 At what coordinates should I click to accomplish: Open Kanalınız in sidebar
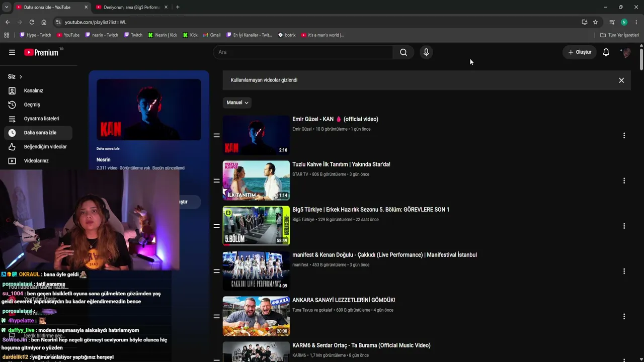pyautogui.click(x=38, y=90)
